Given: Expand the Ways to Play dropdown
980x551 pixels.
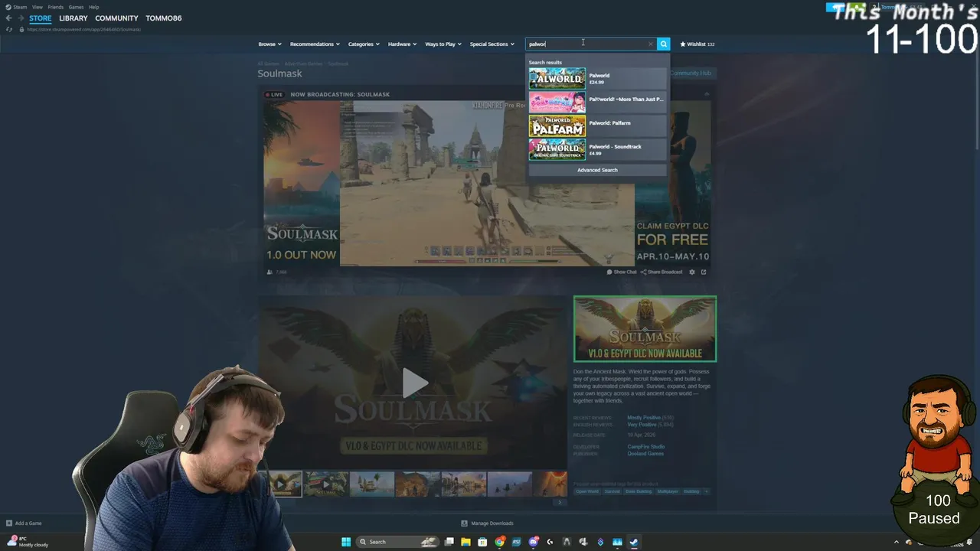Looking at the screenshot, I should [x=443, y=44].
